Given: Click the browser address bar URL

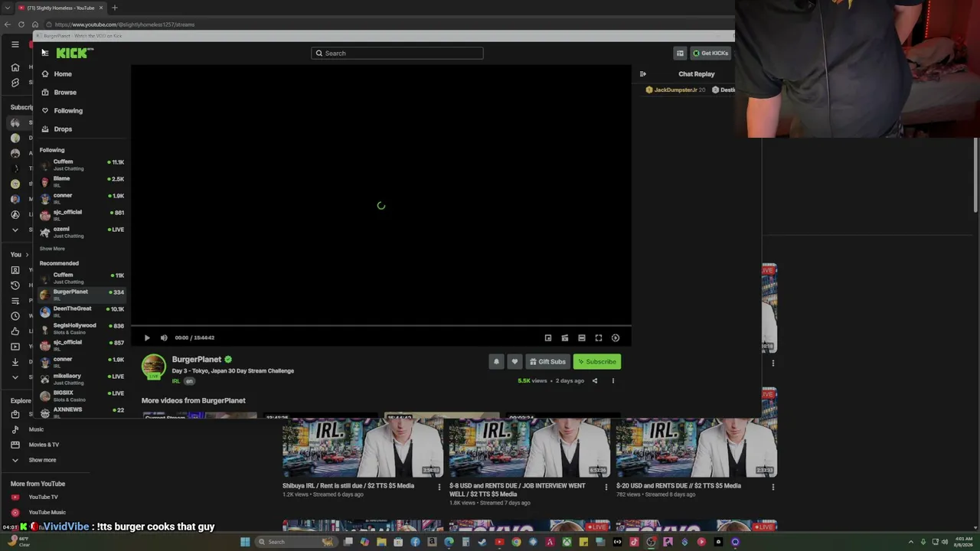Looking at the screenshot, I should pos(125,24).
